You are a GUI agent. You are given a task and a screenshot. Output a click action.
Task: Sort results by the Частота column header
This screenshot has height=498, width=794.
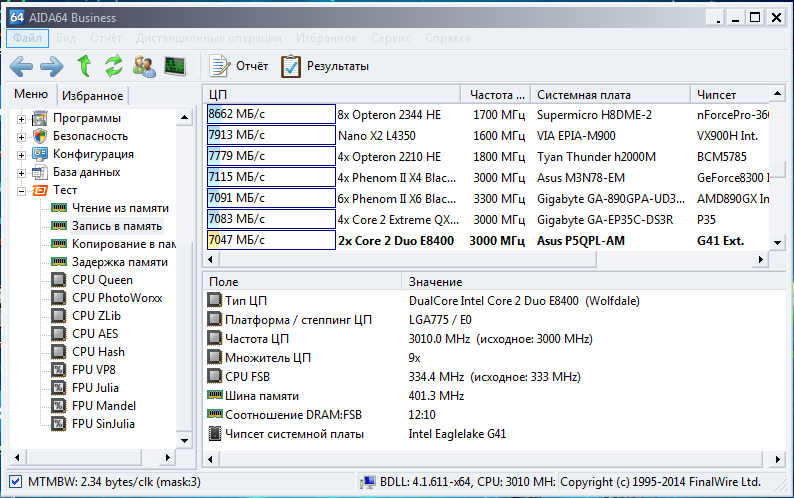coord(497,94)
